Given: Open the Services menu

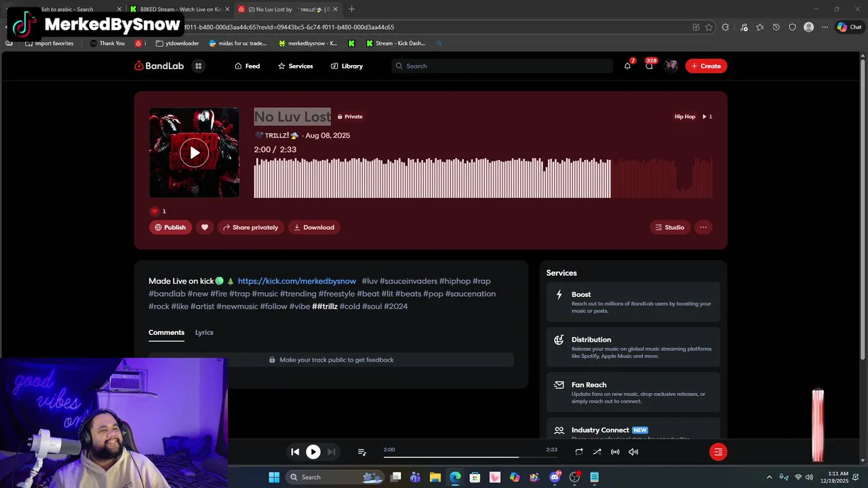Looking at the screenshot, I should 295,66.
